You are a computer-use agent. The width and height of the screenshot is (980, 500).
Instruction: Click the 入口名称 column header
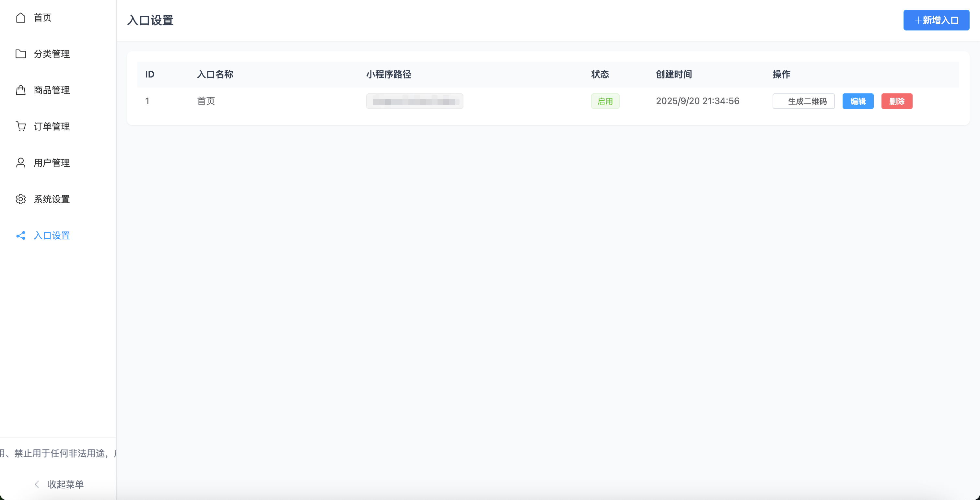pos(215,74)
